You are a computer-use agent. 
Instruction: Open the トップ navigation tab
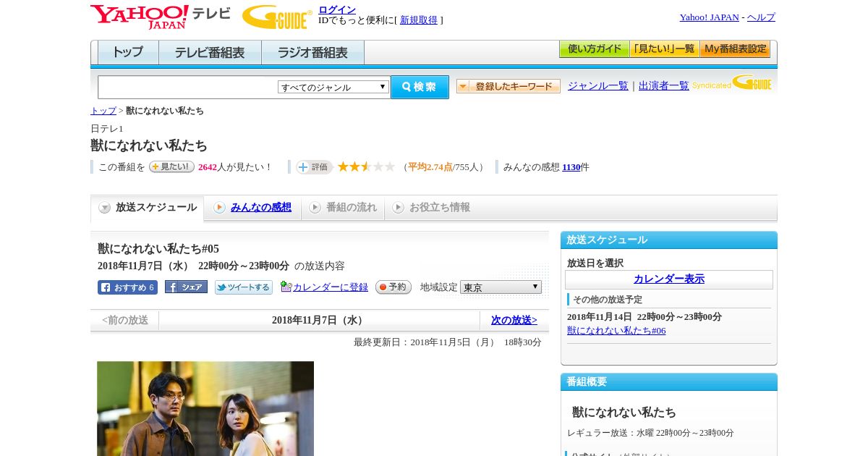tap(128, 53)
